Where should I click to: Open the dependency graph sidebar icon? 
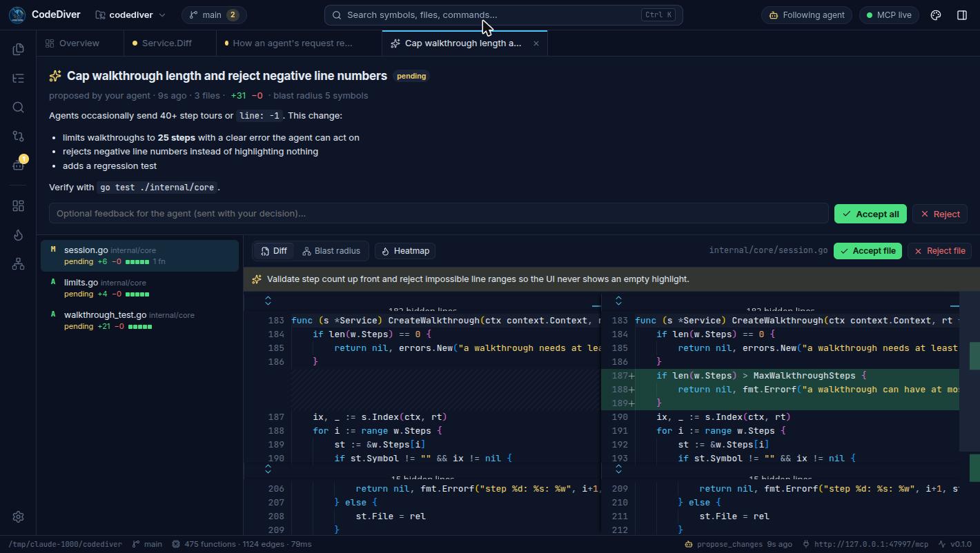(18, 264)
